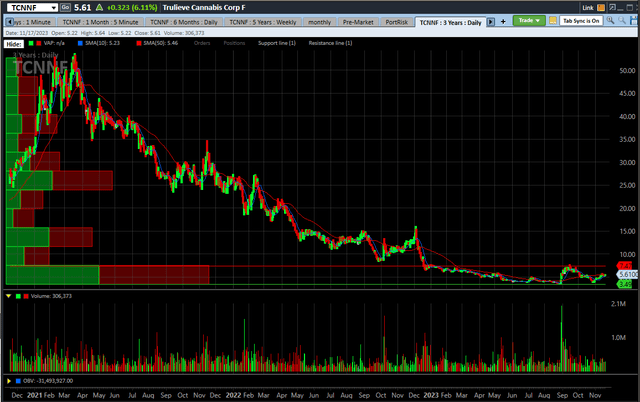
Task: Add a new chart tab with plus
Action: [504, 20]
